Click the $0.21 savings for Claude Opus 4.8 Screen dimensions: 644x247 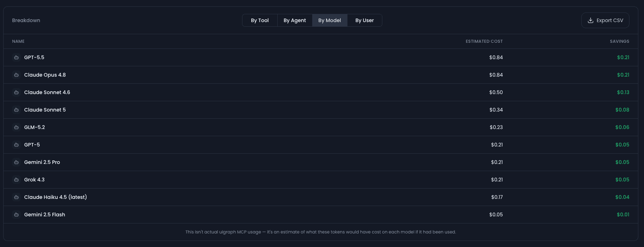pyautogui.click(x=623, y=75)
